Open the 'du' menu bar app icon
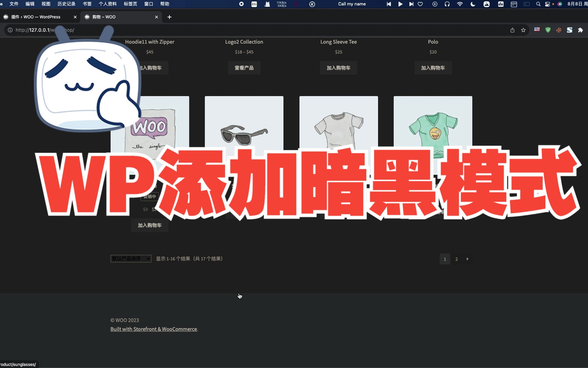588x368 pixels. pyautogui.click(x=501, y=4)
